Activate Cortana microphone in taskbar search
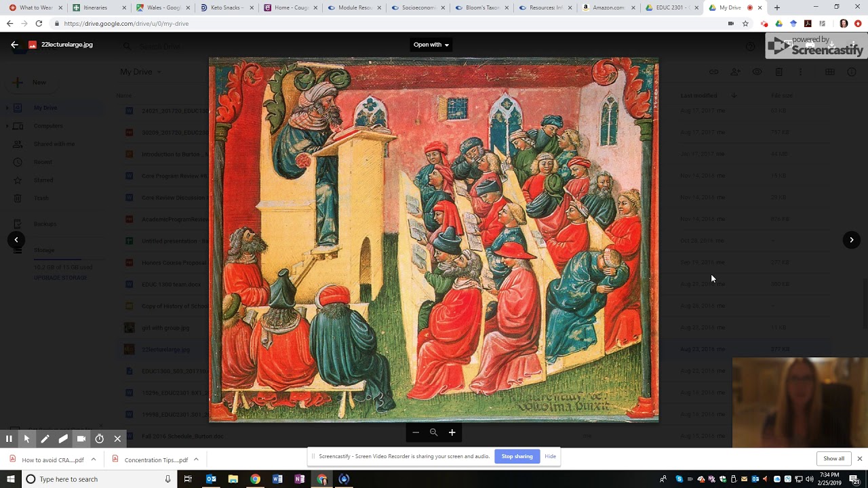Screen dimensions: 868x488 (x=167, y=479)
